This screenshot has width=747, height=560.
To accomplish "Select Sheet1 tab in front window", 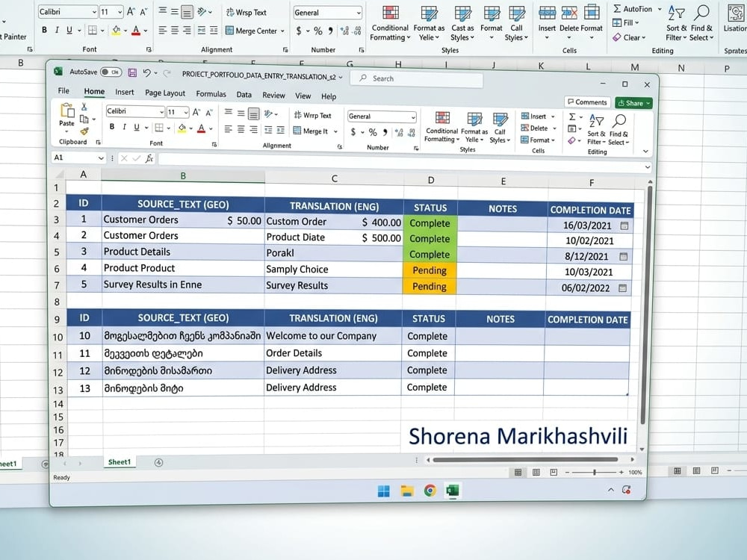I will pos(119,462).
